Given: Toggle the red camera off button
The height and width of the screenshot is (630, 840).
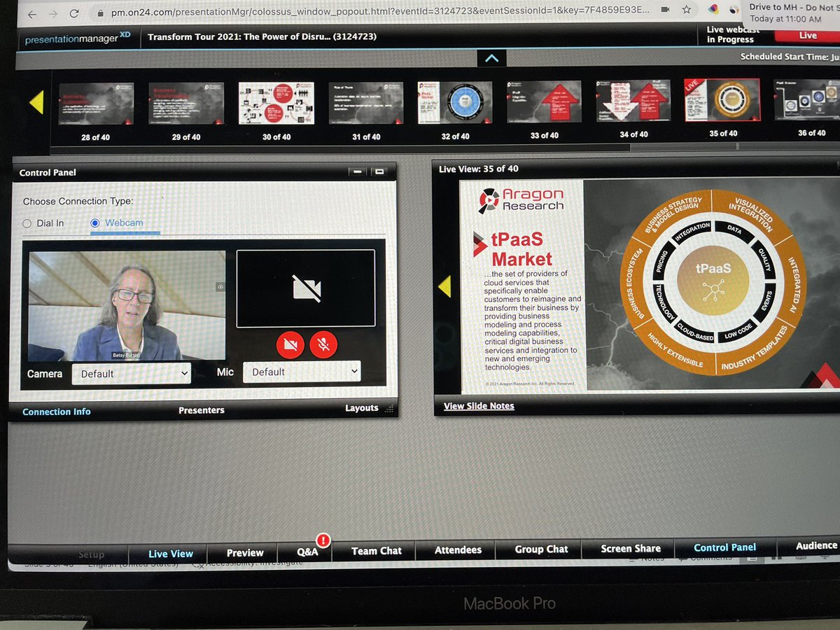Looking at the screenshot, I should (290, 344).
